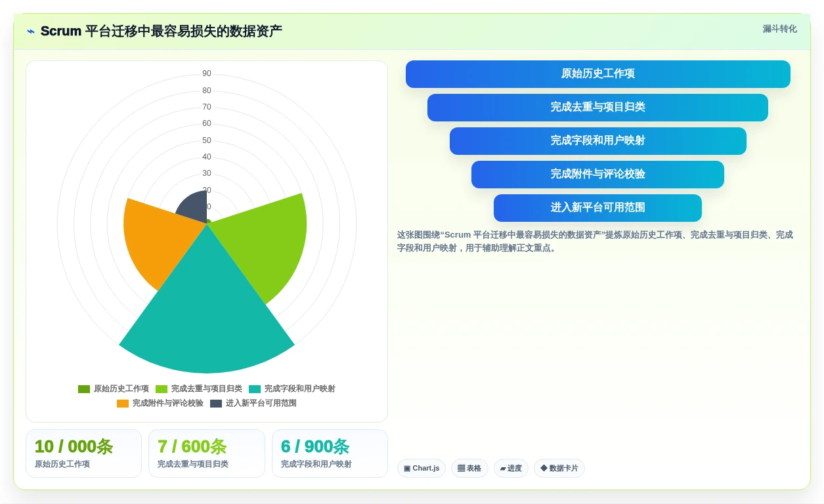Select the 进入新平台可用范围 funnel bar

tap(597, 208)
